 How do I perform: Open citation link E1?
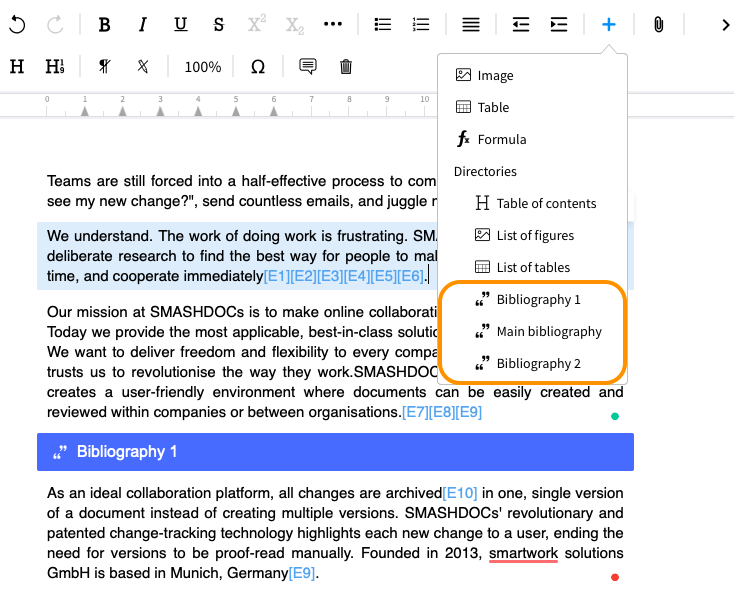[277, 276]
